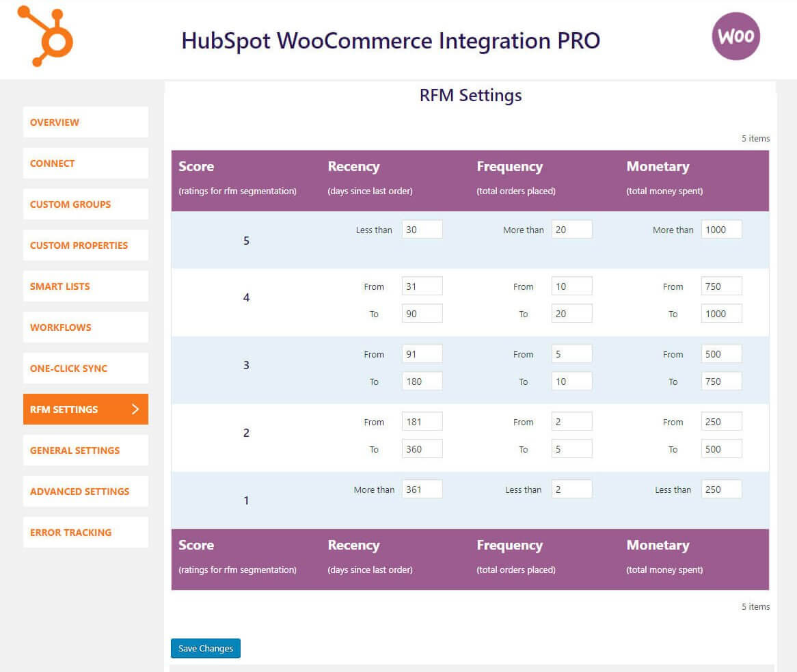Click the HubSpot sprocket logo
Image resolution: width=797 pixels, height=672 pixels.
click(45, 36)
